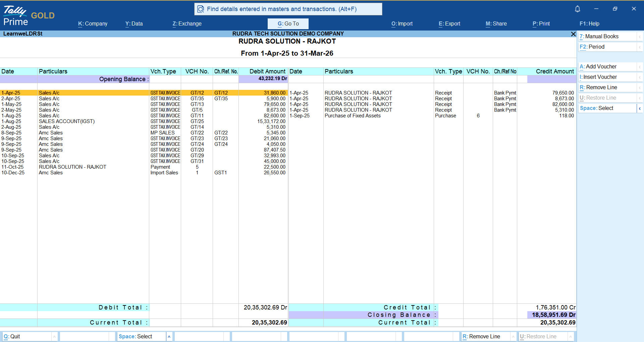Screen dimensions: 644x342
Task: Click I: Insert Voucher in right panel
Action: (607, 77)
